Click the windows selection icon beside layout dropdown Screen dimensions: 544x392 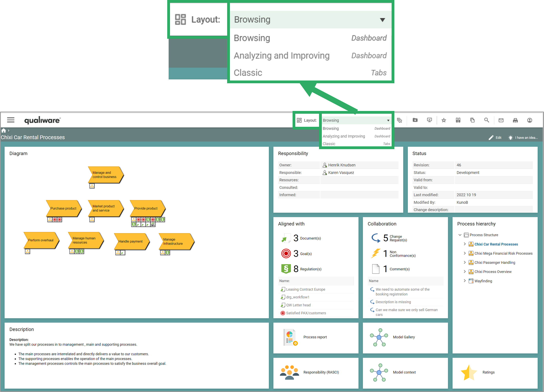(399, 120)
